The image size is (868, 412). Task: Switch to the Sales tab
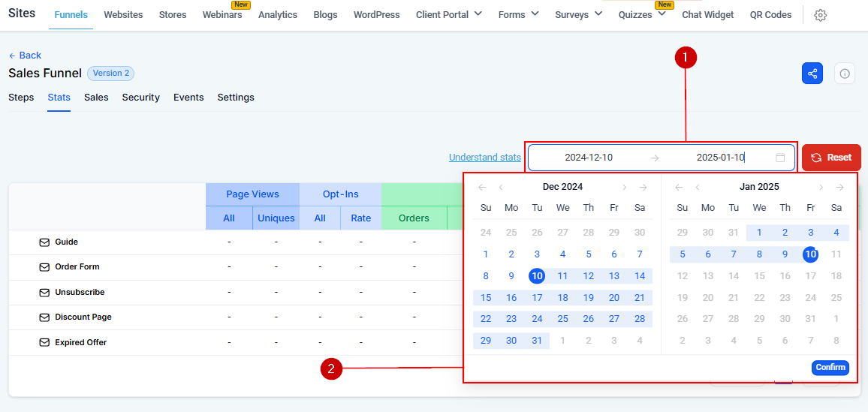coord(96,98)
